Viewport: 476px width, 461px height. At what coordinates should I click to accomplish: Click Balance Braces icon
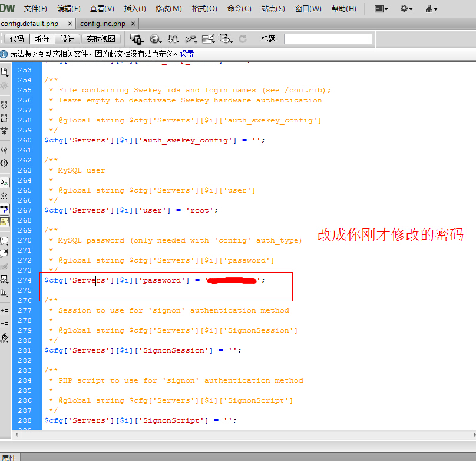click(x=4, y=163)
